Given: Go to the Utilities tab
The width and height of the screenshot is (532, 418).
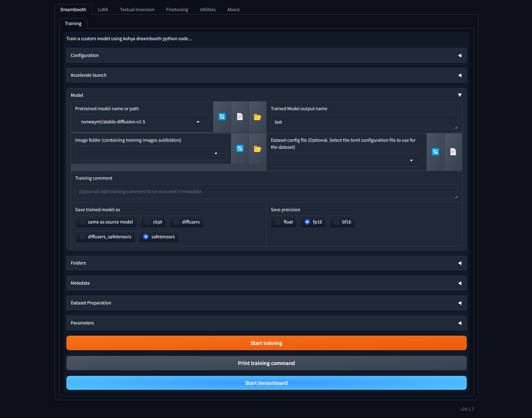Looking at the screenshot, I should coord(208,9).
